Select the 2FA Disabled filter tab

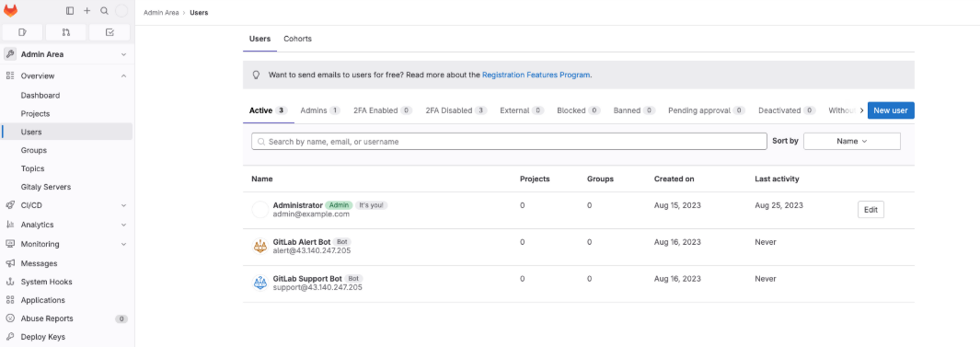coord(456,110)
